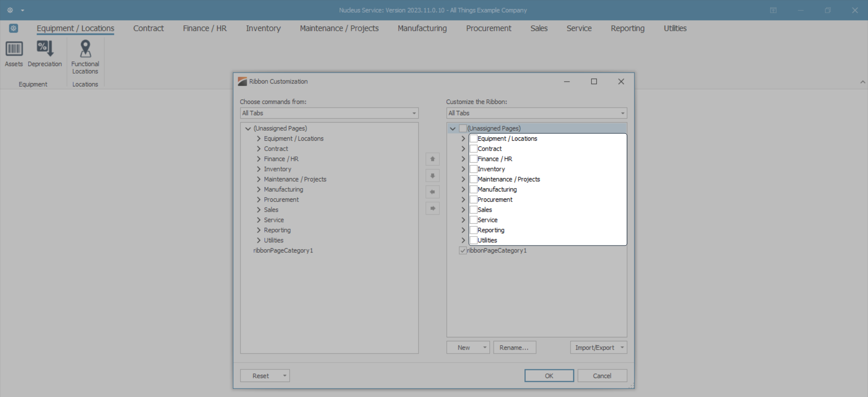Select the Procurement ribbon tab
The image size is (868, 397).
coord(489,28)
